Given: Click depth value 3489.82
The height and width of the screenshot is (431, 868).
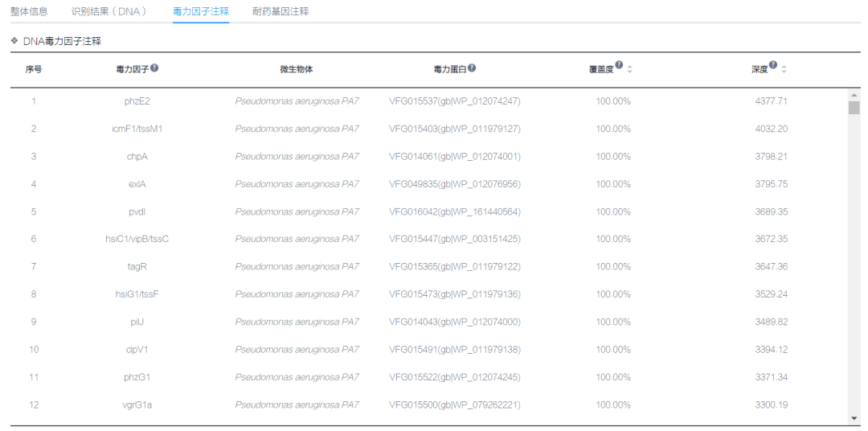Looking at the screenshot, I should pos(771,322).
